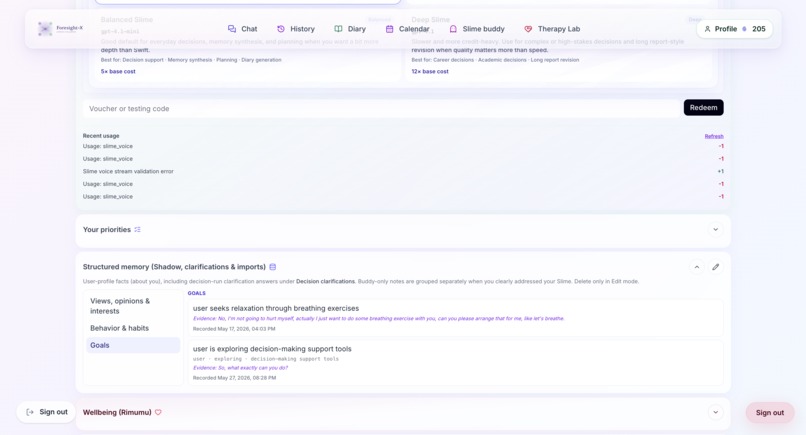Click the Recent usage heading
Image resolution: width=806 pixels, height=435 pixels.
pyautogui.click(x=101, y=136)
